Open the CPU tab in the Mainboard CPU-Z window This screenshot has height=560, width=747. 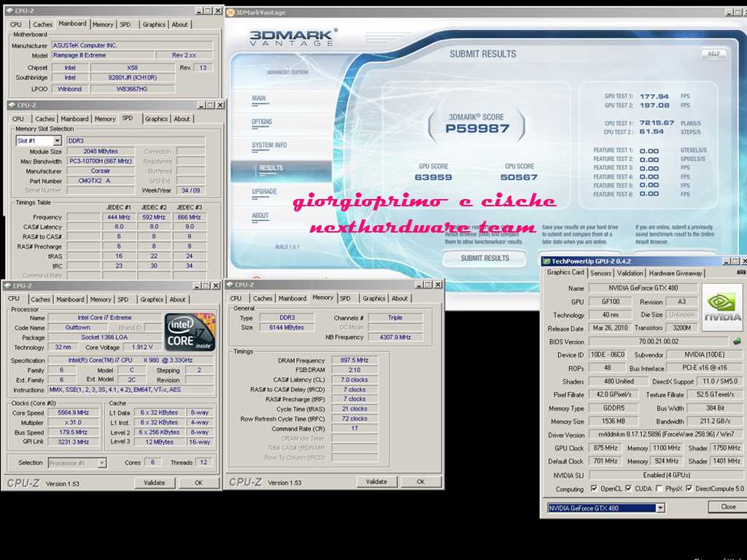(16, 24)
